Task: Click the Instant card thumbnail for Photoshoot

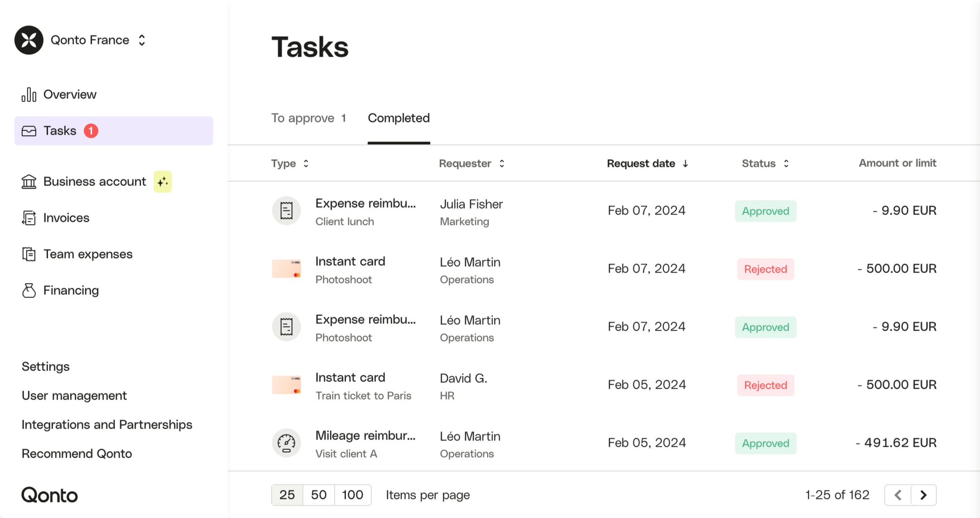Action: click(286, 269)
